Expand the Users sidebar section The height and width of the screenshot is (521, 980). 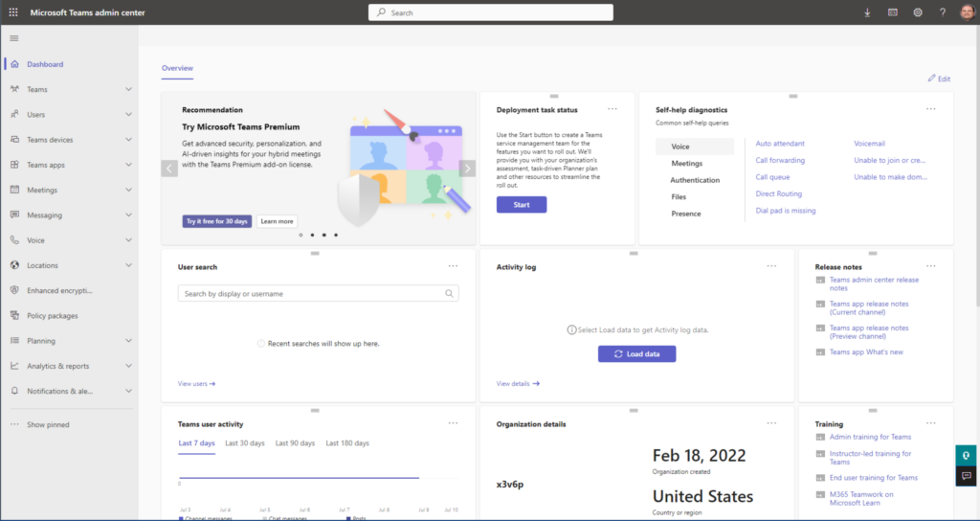click(x=129, y=115)
